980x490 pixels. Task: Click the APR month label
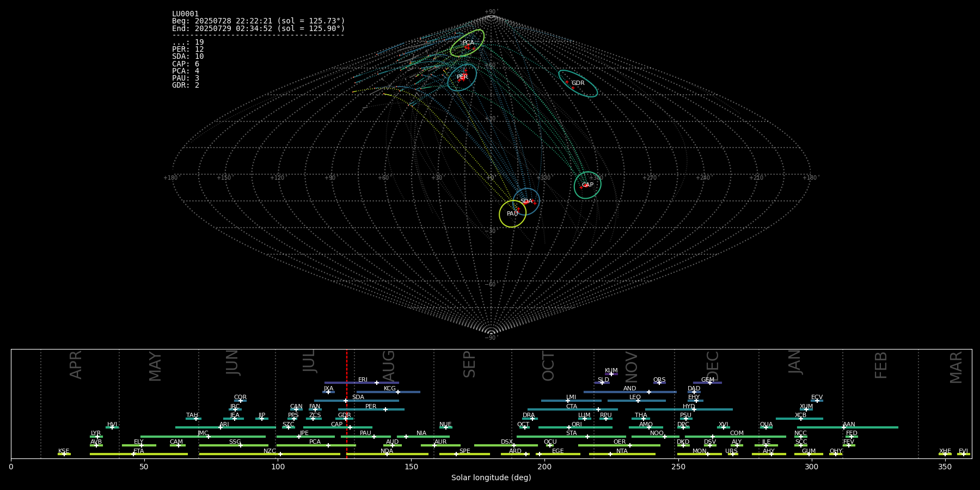click(76, 365)
